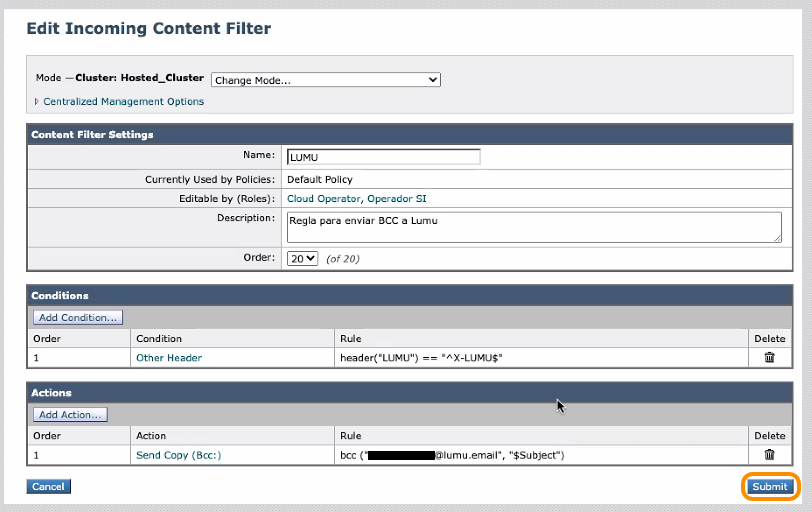Click the Name field containing LUMU

click(383, 157)
